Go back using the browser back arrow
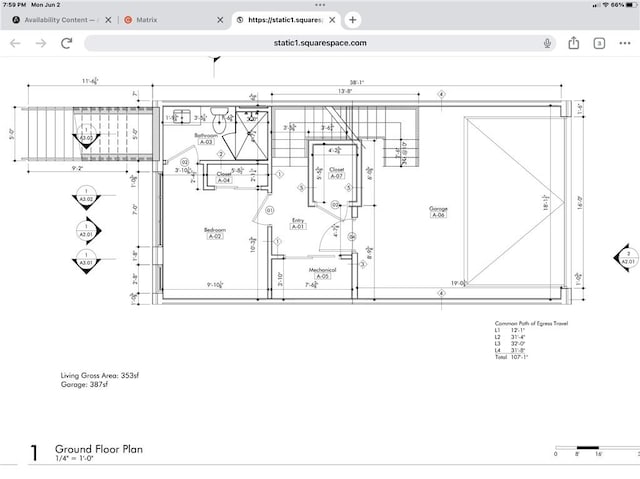 [x=15, y=43]
